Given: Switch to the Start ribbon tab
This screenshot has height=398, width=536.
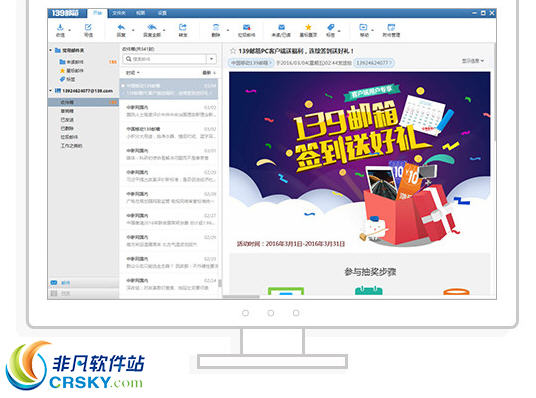Looking at the screenshot, I should coord(98,13).
